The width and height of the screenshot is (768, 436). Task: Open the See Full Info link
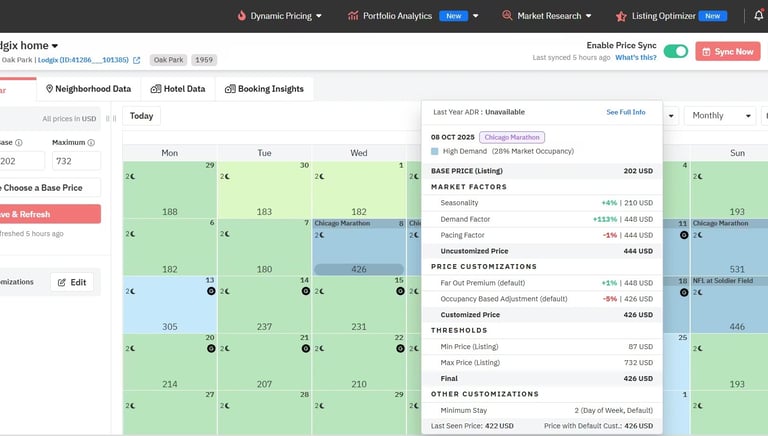(625, 112)
